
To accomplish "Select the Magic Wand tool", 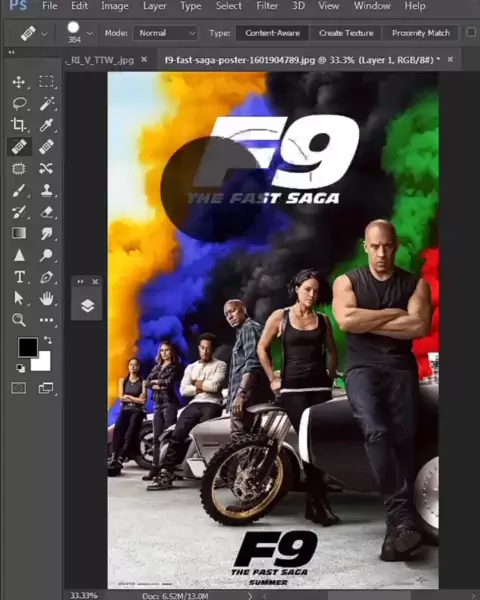I will click(x=47, y=104).
